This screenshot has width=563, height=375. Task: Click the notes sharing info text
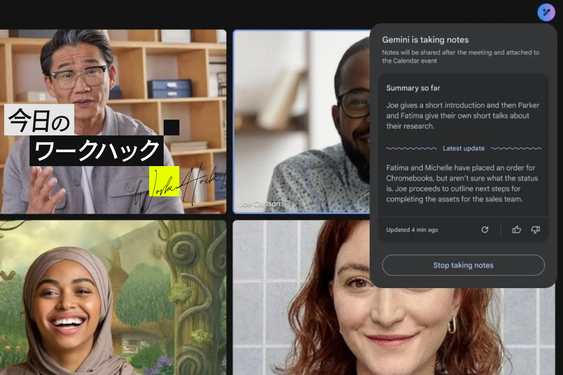click(x=460, y=56)
